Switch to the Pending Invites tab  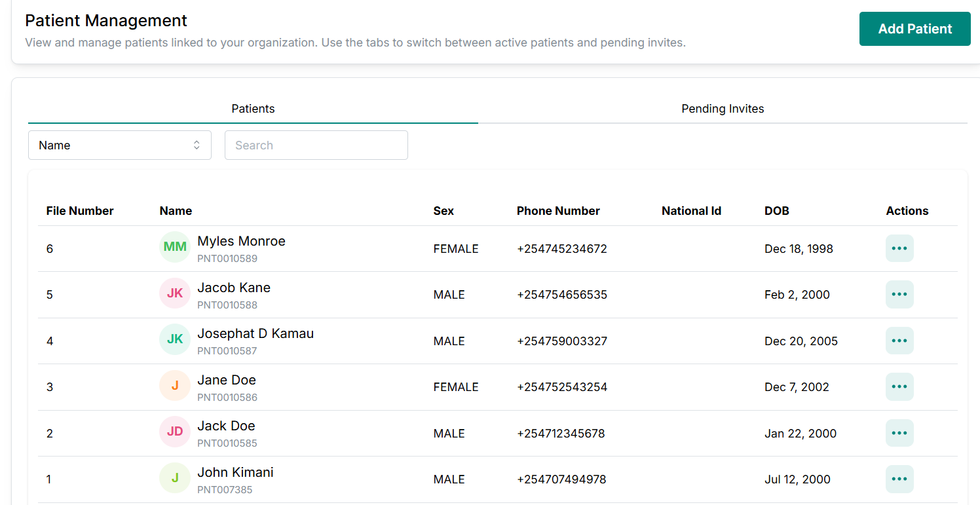pos(723,109)
